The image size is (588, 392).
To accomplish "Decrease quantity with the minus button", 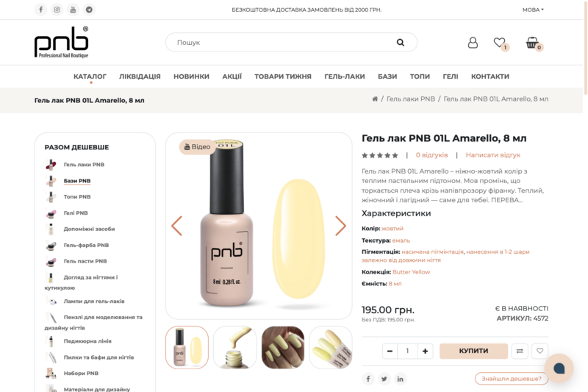I will click(390, 351).
